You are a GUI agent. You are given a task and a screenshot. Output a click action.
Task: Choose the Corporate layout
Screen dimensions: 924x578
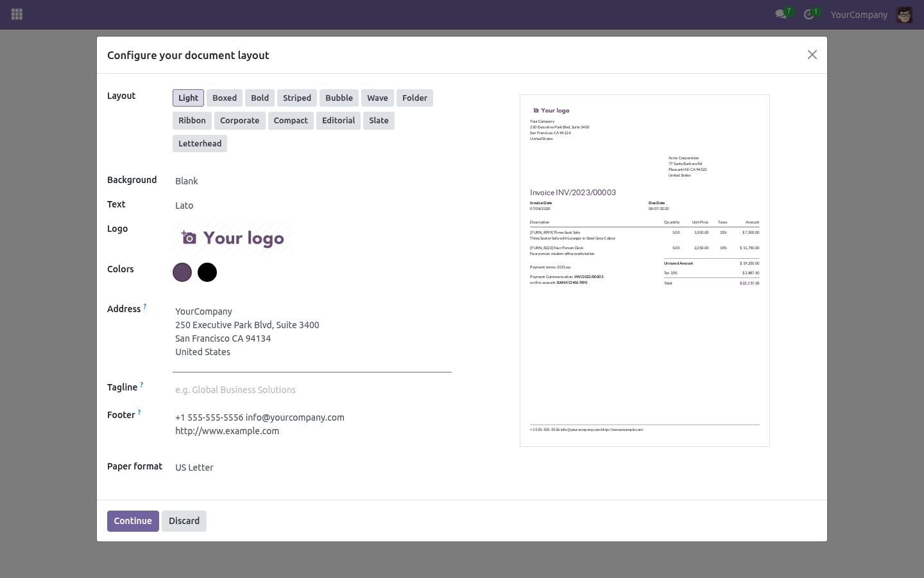click(x=239, y=120)
